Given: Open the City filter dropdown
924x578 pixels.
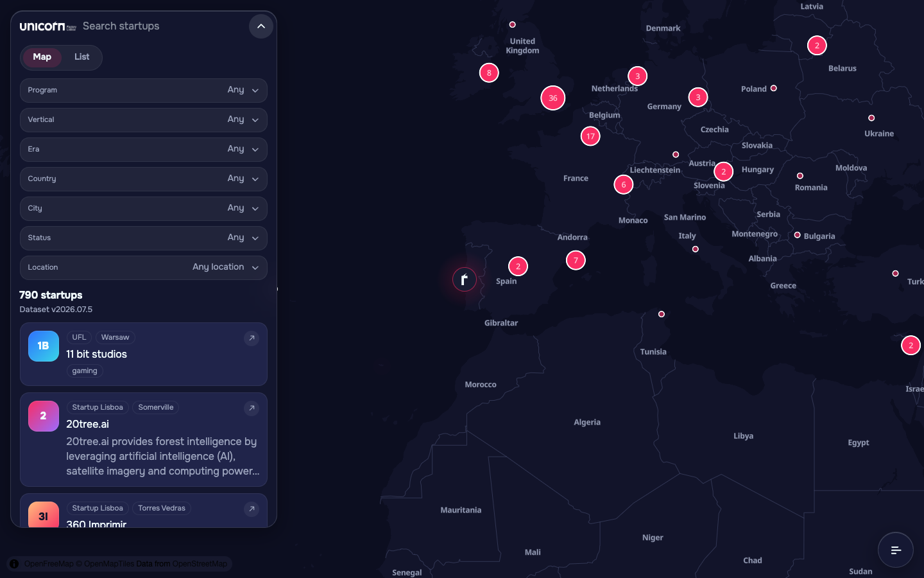Looking at the screenshot, I should [144, 209].
